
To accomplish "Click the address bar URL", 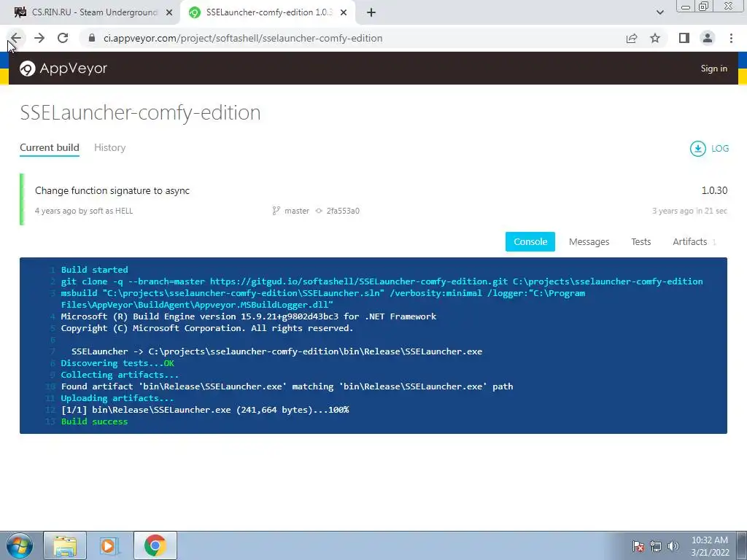I will click(x=243, y=38).
